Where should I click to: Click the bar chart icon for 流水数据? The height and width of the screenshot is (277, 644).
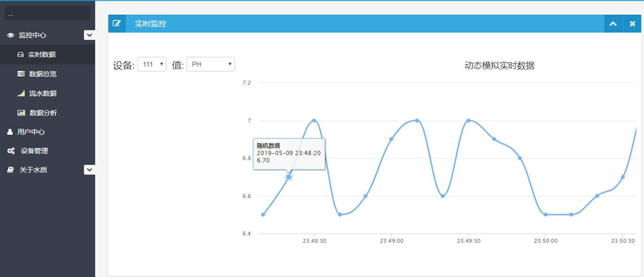click(x=21, y=93)
